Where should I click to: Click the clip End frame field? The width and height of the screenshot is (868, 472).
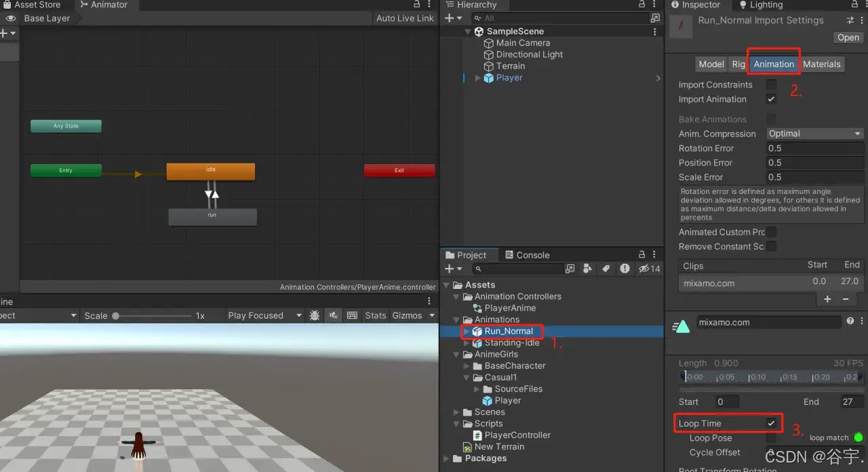[x=852, y=401]
